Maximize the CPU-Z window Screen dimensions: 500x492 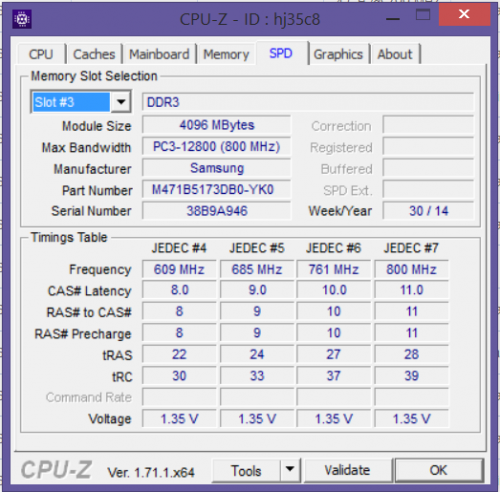(423, 15)
